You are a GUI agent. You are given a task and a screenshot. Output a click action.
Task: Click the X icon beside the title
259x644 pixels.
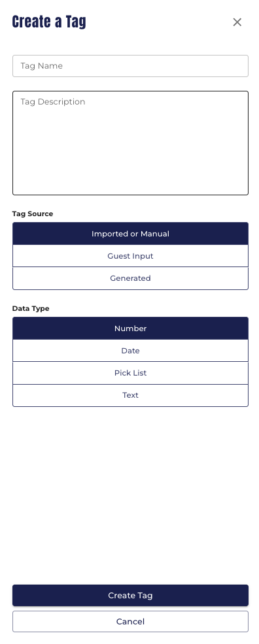point(237,22)
